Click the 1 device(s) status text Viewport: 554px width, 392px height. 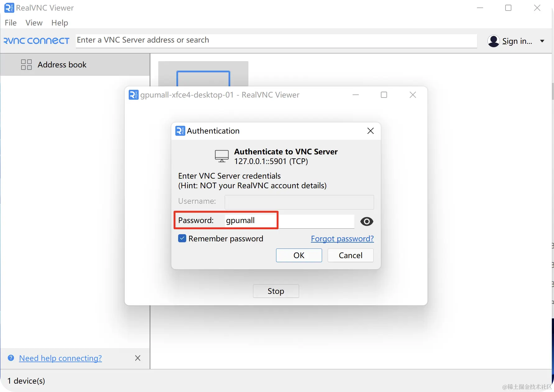click(x=26, y=381)
